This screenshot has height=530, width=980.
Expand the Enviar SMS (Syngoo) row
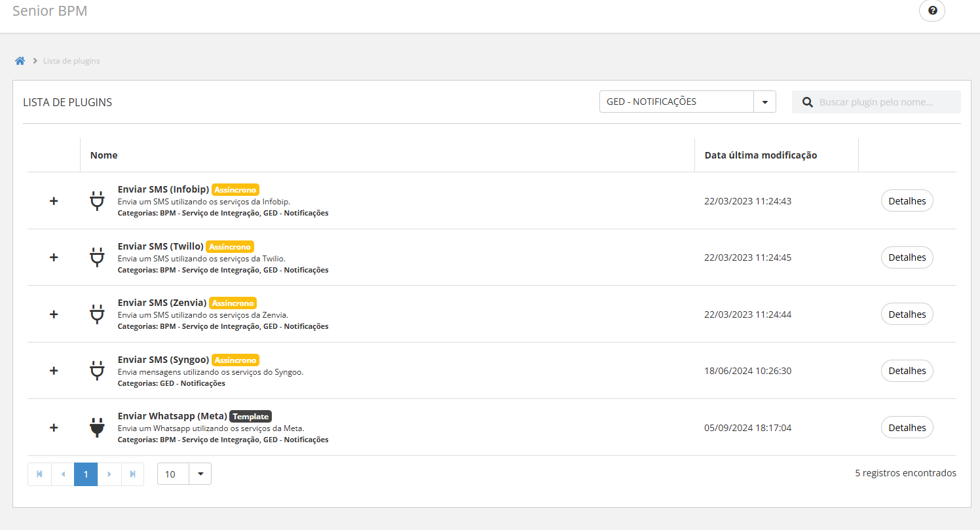54,371
